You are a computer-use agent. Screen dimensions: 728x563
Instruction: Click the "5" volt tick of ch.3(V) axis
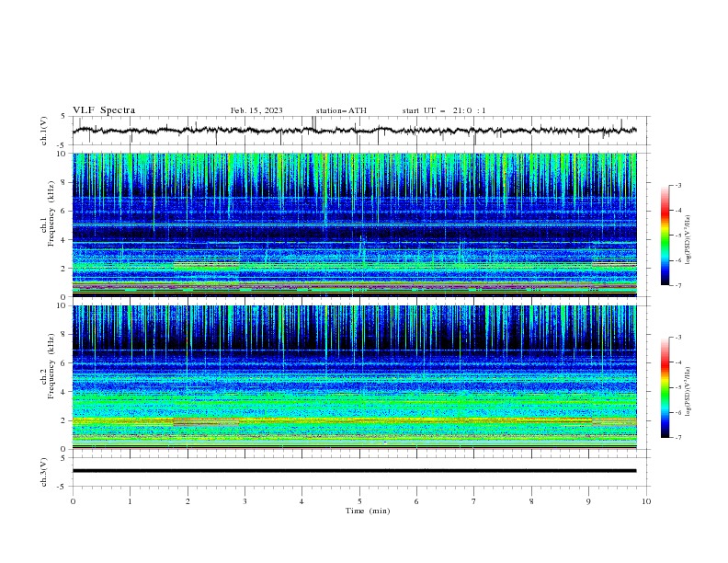click(63, 458)
